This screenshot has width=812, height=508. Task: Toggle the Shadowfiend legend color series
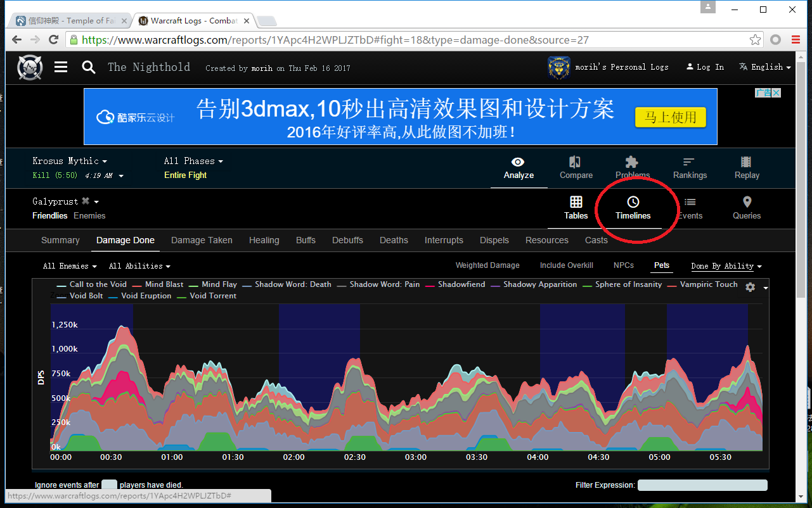click(461, 284)
